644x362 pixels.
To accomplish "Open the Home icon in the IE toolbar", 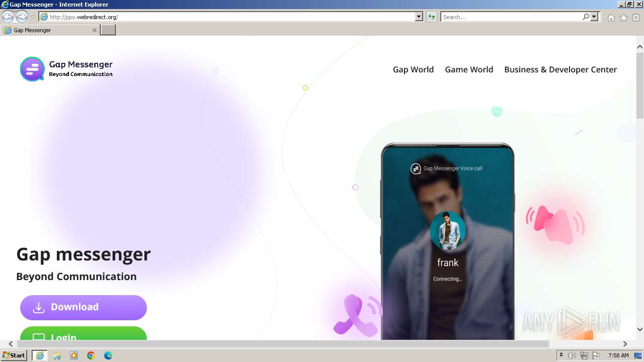I will click(611, 18).
